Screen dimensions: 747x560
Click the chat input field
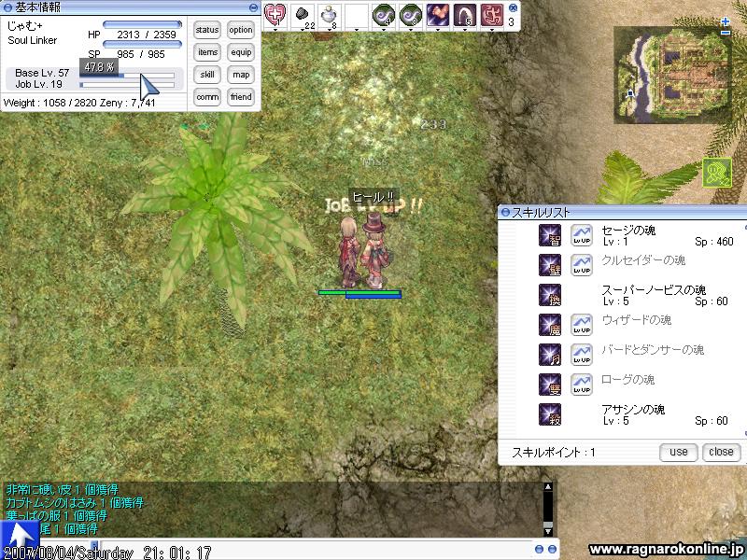(x=315, y=548)
